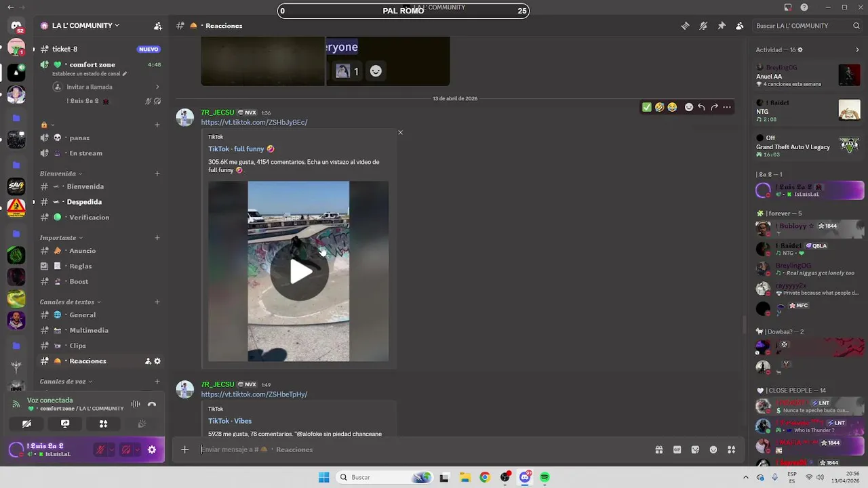Screen dimensions: 868x488
Task: Click the Windows Start button
Action: [323, 477]
